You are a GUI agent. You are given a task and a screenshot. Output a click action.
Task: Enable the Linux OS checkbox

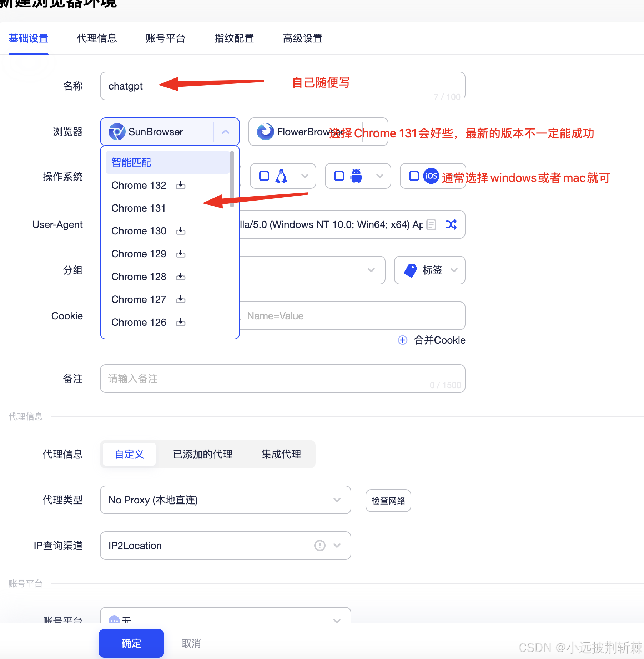(264, 176)
